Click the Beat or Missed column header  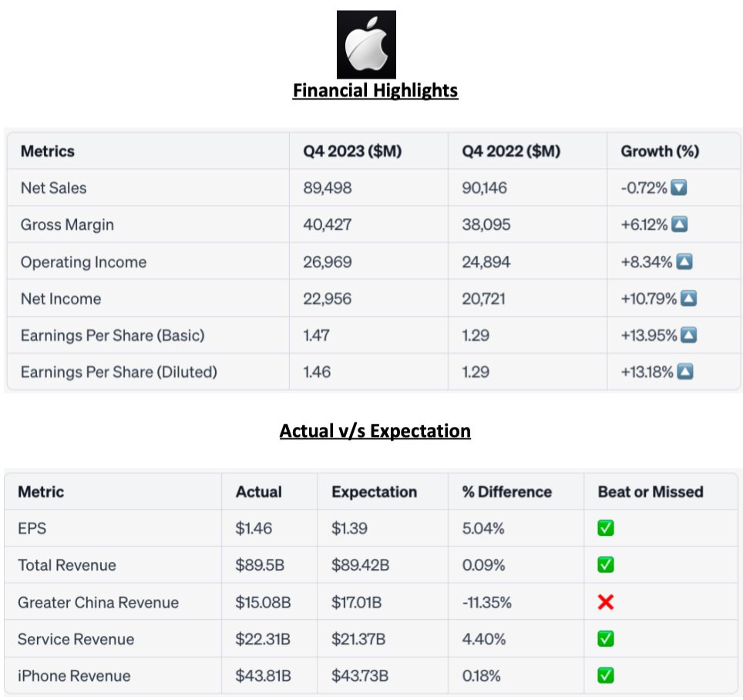pos(651,492)
